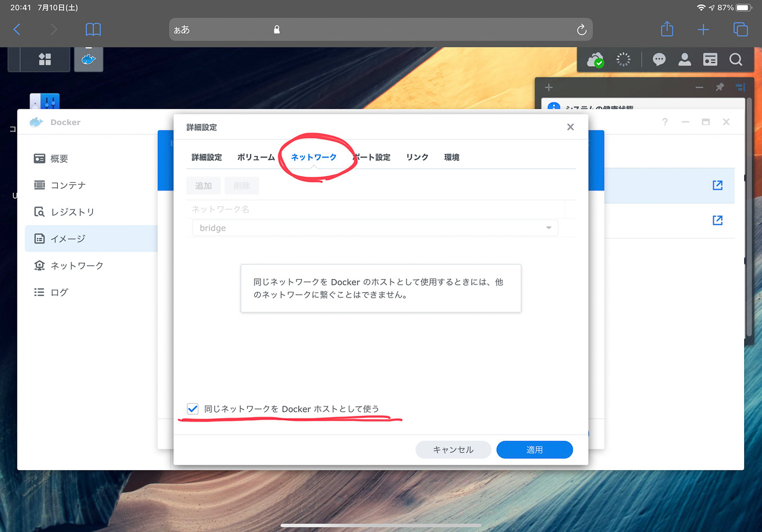Viewport: 762px width, 532px height.
Task: Open イメージ in Docker sidebar
Action: (x=91, y=239)
